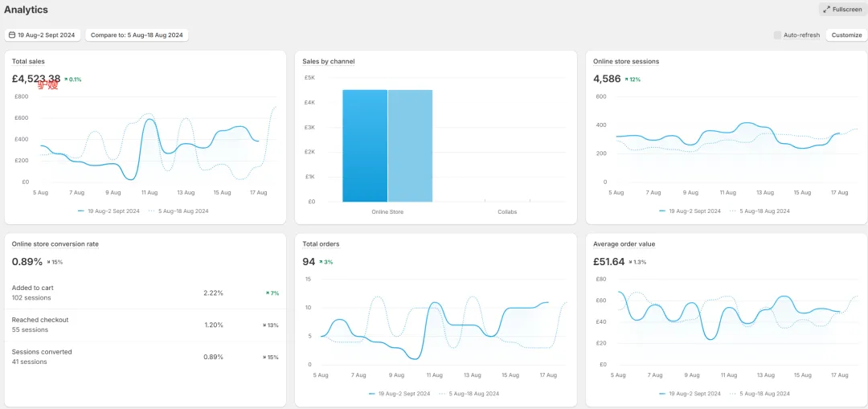Click the expand arrows icon beside Fullscreen

tap(826, 10)
